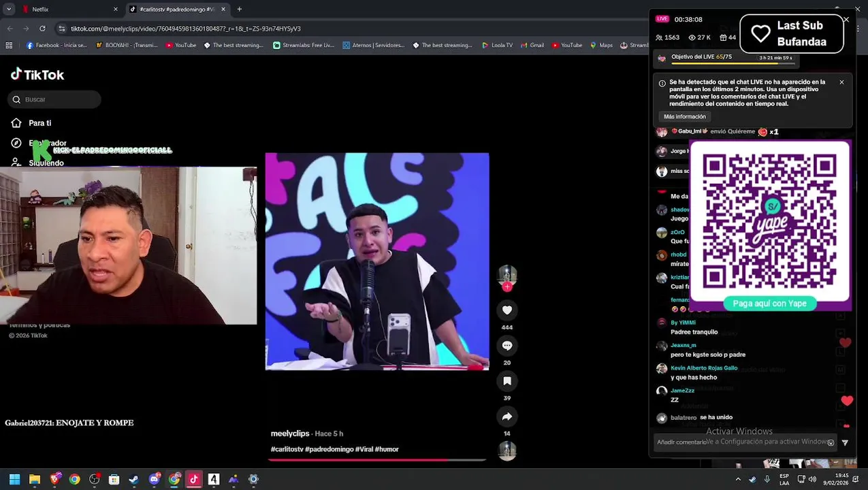Viewport: 868px width, 490px height.
Task: Open the TikTok app in taskbar
Action: 193,479
